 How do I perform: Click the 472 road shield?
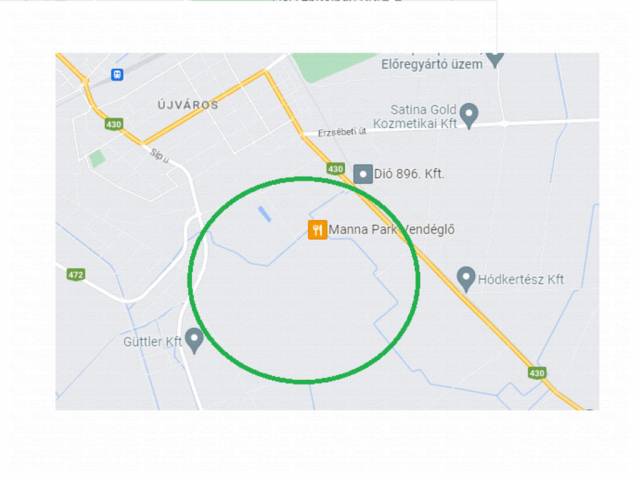[76, 275]
